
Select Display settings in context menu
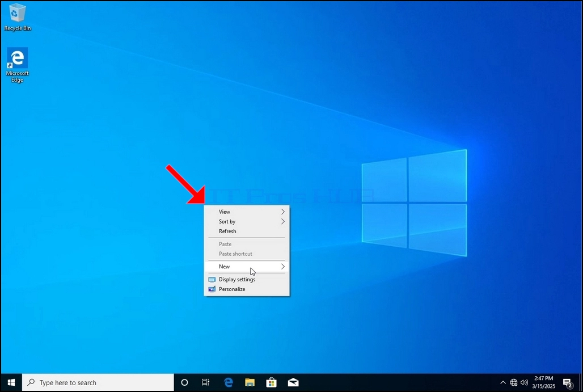pos(247,279)
